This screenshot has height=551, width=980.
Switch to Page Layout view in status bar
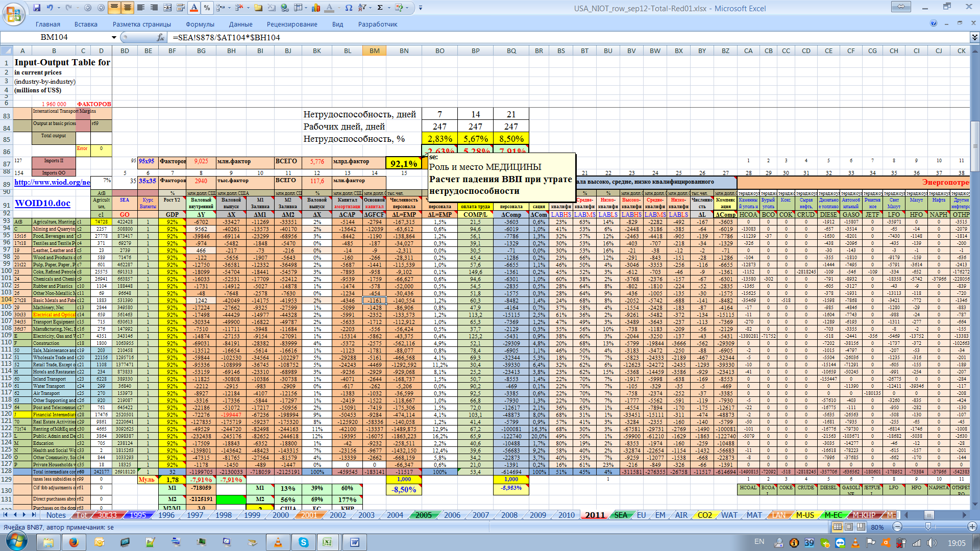(x=849, y=527)
